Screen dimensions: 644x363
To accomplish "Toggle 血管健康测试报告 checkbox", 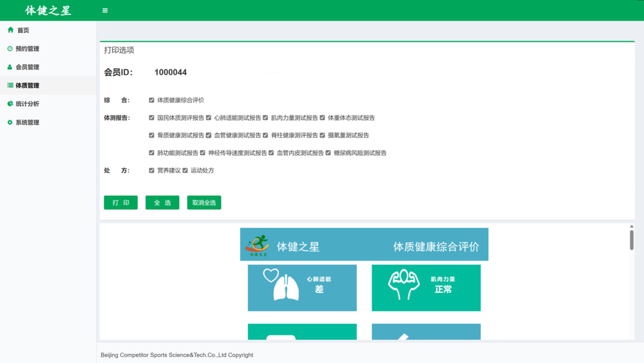I will click(x=209, y=135).
